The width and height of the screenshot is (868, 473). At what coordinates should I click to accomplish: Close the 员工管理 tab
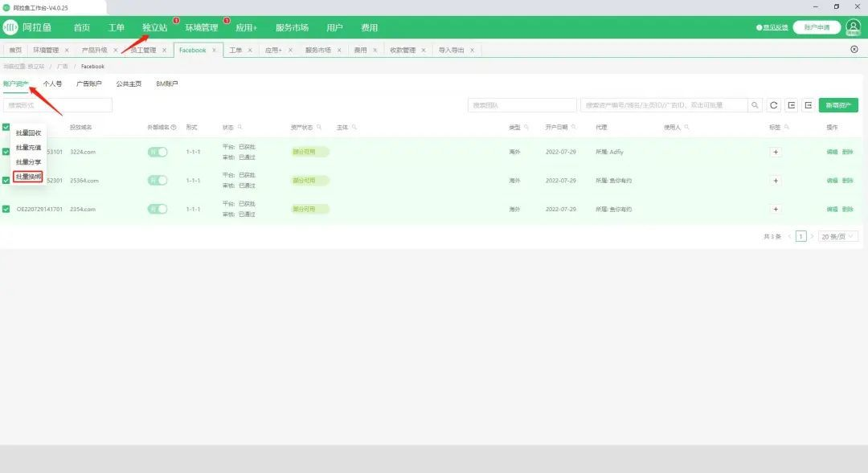pyautogui.click(x=165, y=51)
